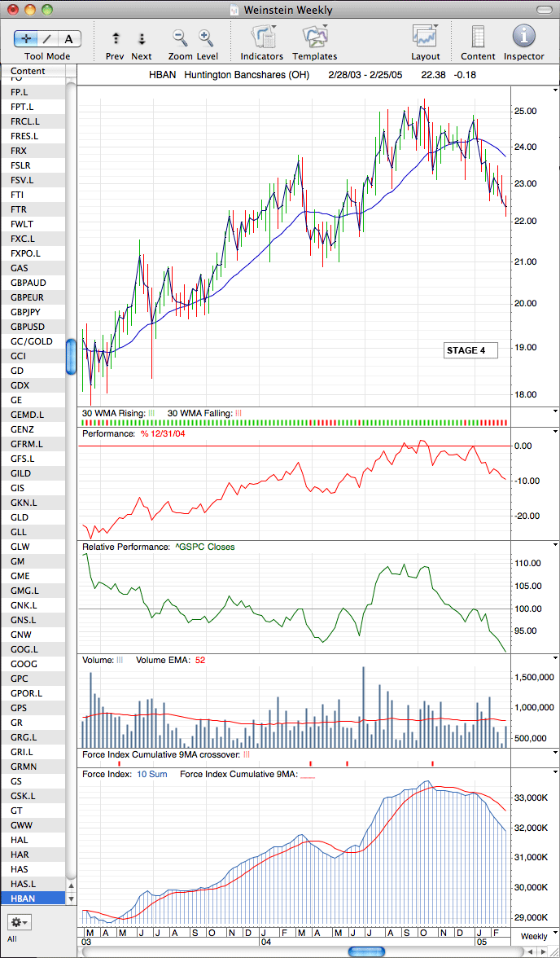Go to previous chart with Prev arrow
560x958 pixels.
pos(116,39)
